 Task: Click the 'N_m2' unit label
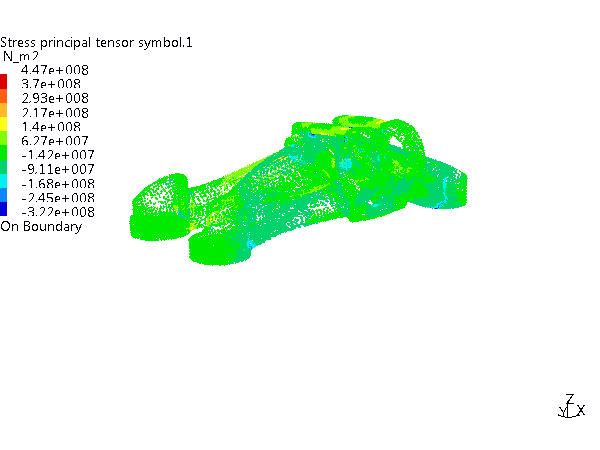tap(21, 56)
